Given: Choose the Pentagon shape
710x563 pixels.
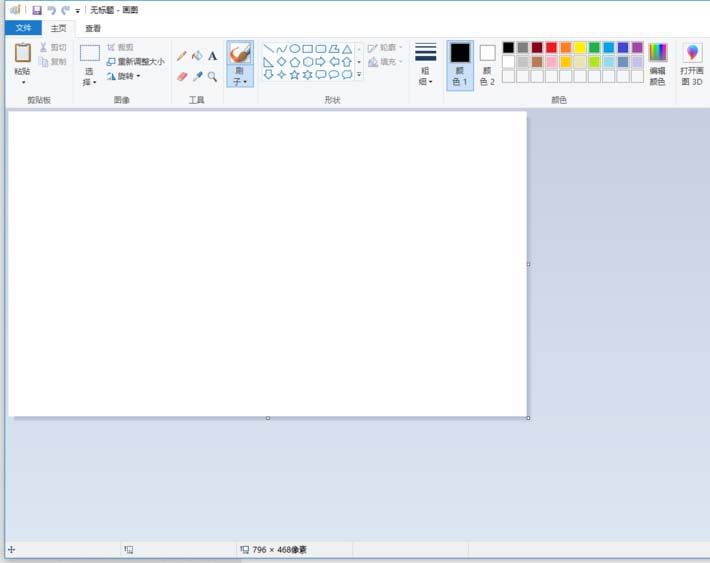Looking at the screenshot, I should tap(295, 62).
